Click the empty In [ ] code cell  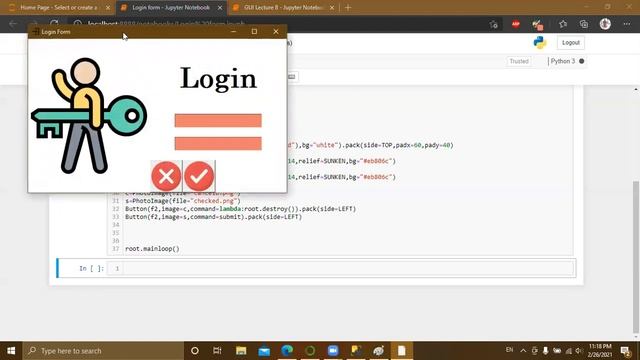tap(349, 268)
